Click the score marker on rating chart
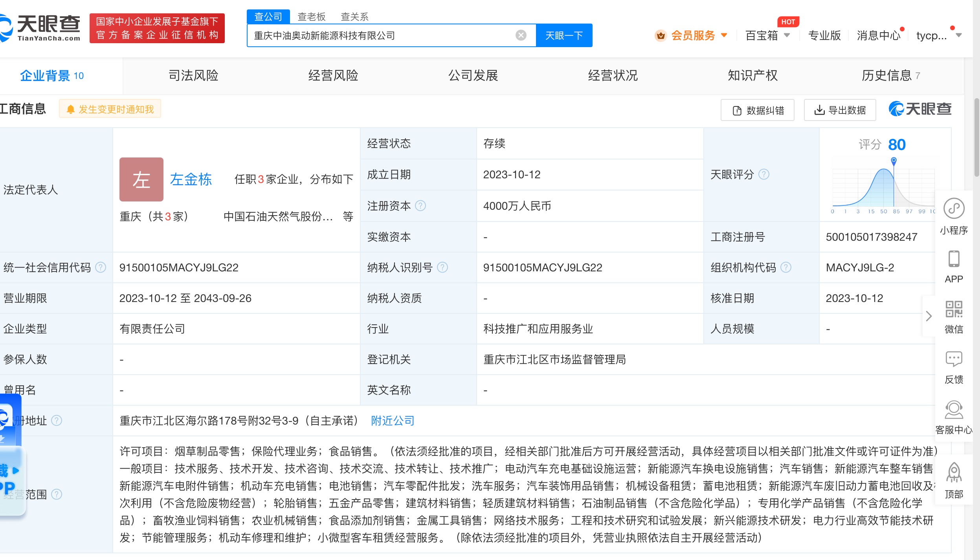The image size is (980, 560). (894, 161)
